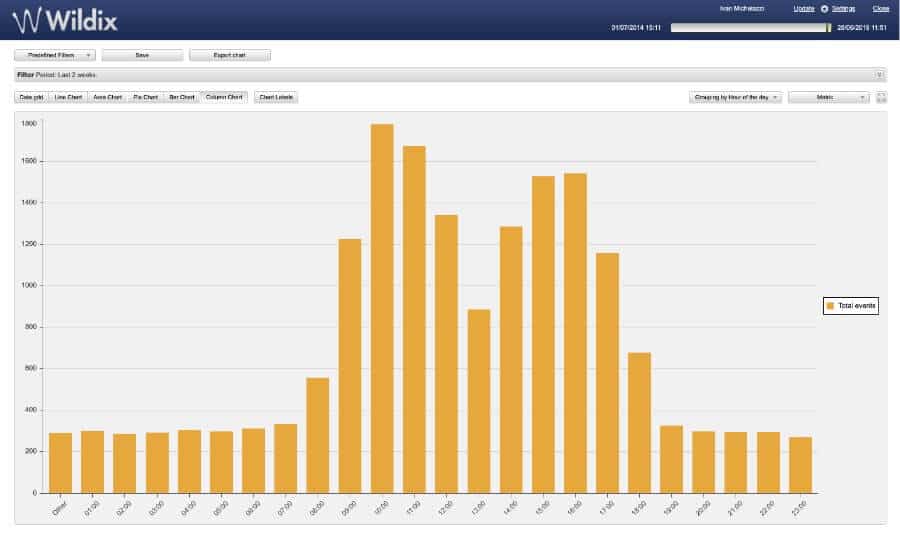Open the Grouping by hour of the day dropdown

coord(735,97)
